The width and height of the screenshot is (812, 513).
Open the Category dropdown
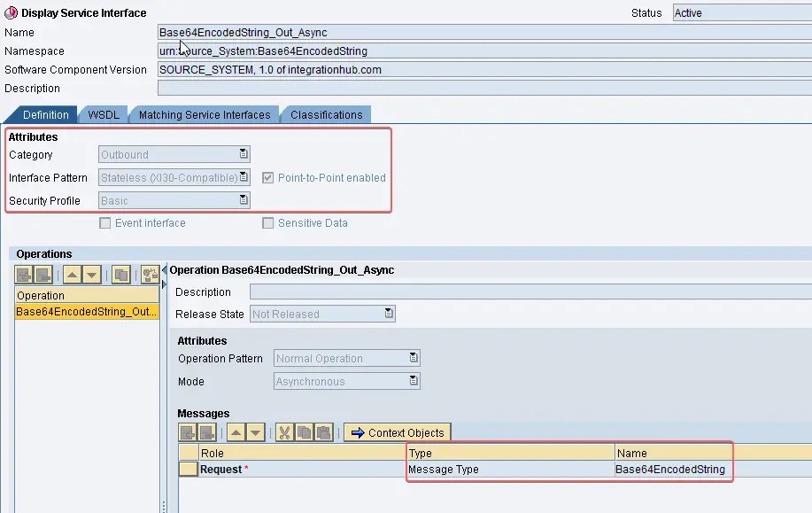click(x=245, y=154)
